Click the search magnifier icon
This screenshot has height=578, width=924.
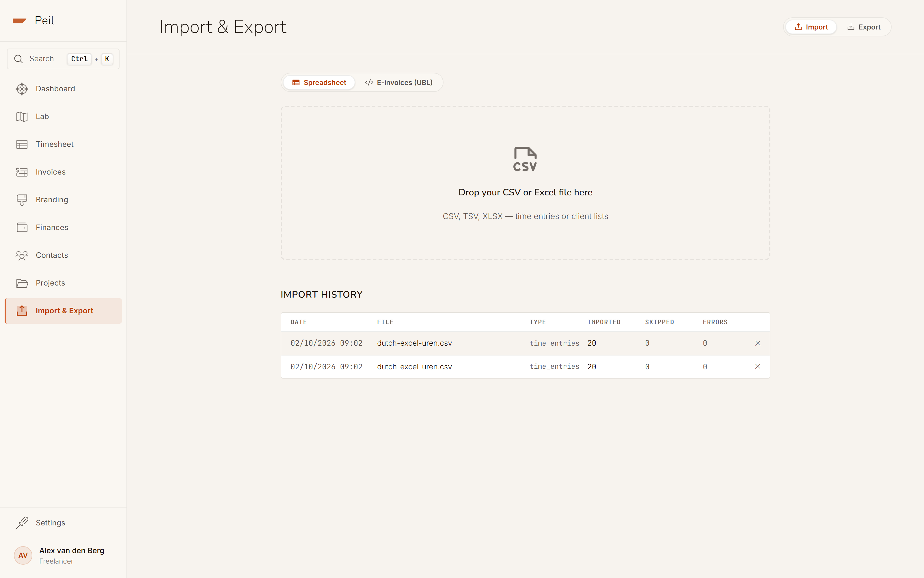[18, 59]
